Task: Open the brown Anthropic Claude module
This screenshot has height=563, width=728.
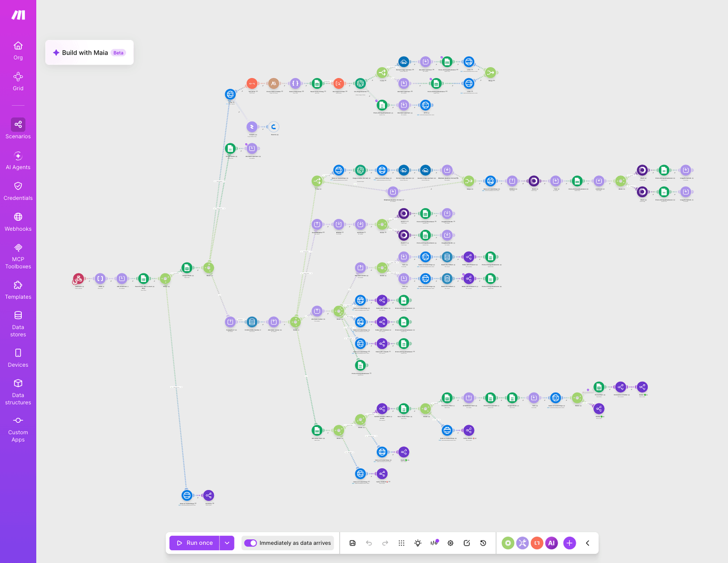Action: (x=273, y=83)
